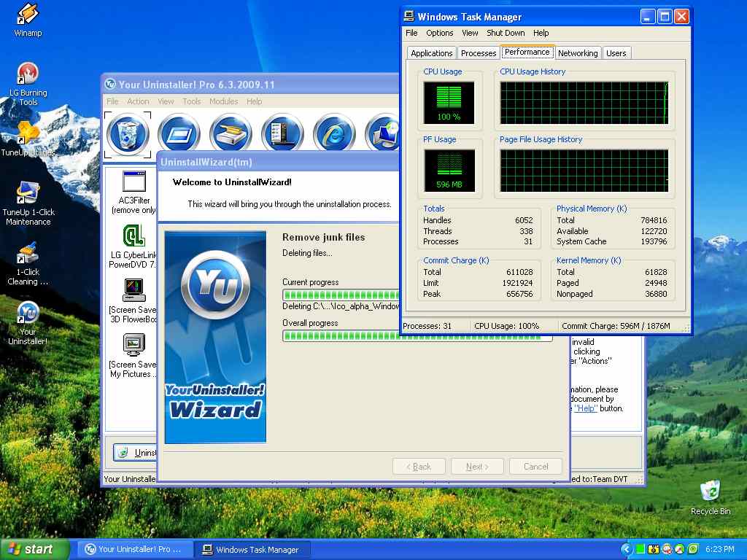Click the yellow camera tray icon
The width and height of the screenshot is (747, 560).
click(654, 549)
